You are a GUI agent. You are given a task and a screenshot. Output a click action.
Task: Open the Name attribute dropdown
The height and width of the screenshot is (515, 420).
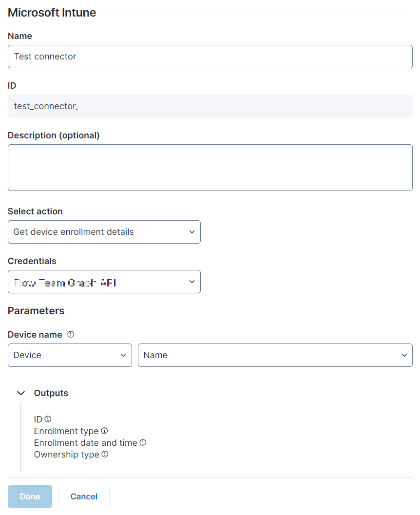[275, 355]
